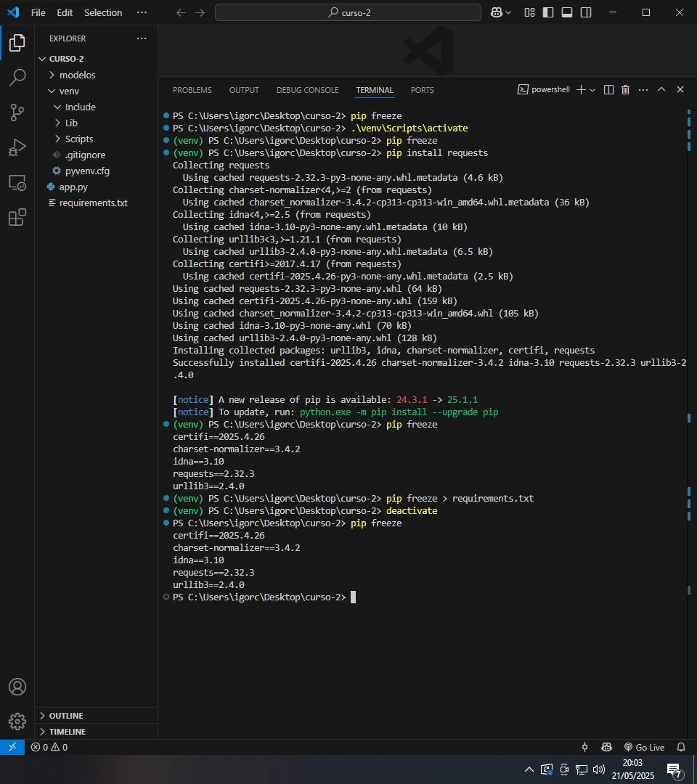
Task: Open Run and Debug view
Action: tap(17, 147)
